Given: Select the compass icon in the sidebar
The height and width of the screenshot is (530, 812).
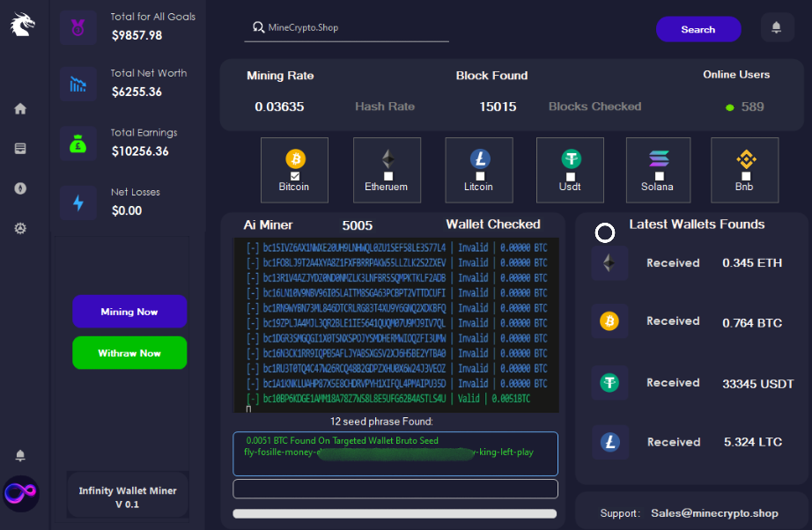Looking at the screenshot, I should (20, 188).
